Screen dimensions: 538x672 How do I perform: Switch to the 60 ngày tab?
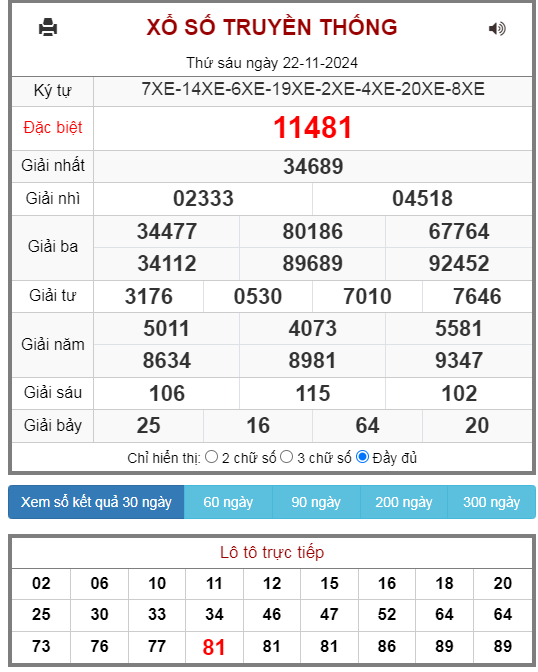pos(228,502)
